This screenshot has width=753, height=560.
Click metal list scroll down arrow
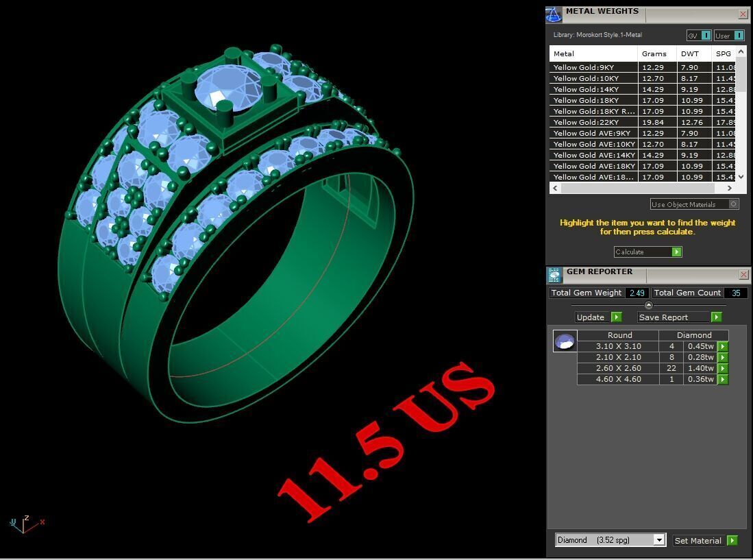click(741, 177)
